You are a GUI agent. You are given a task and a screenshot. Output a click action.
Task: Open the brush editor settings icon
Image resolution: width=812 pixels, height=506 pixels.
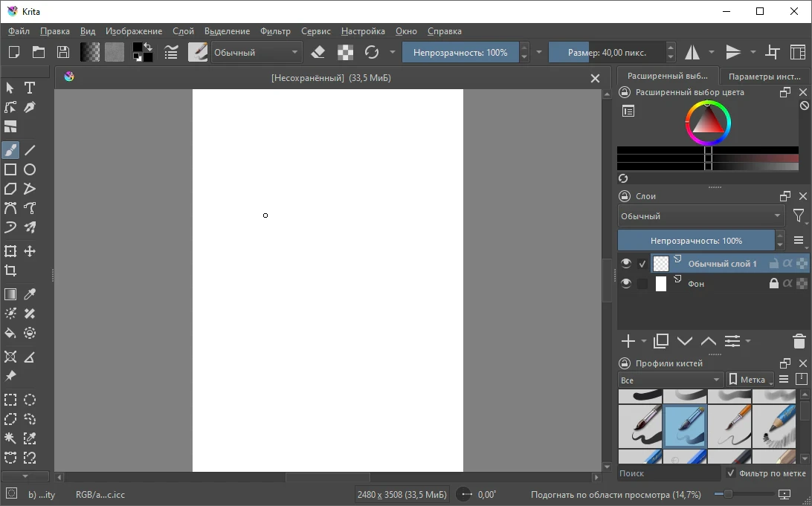pos(171,52)
